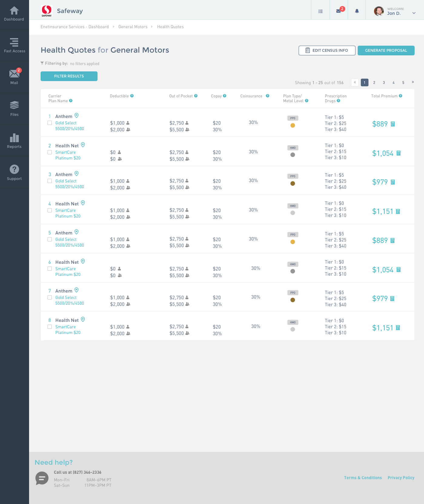This screenshot has width=424, height=504.
Task: Open Reports in the sidebar
Action: tap(14, 141)
